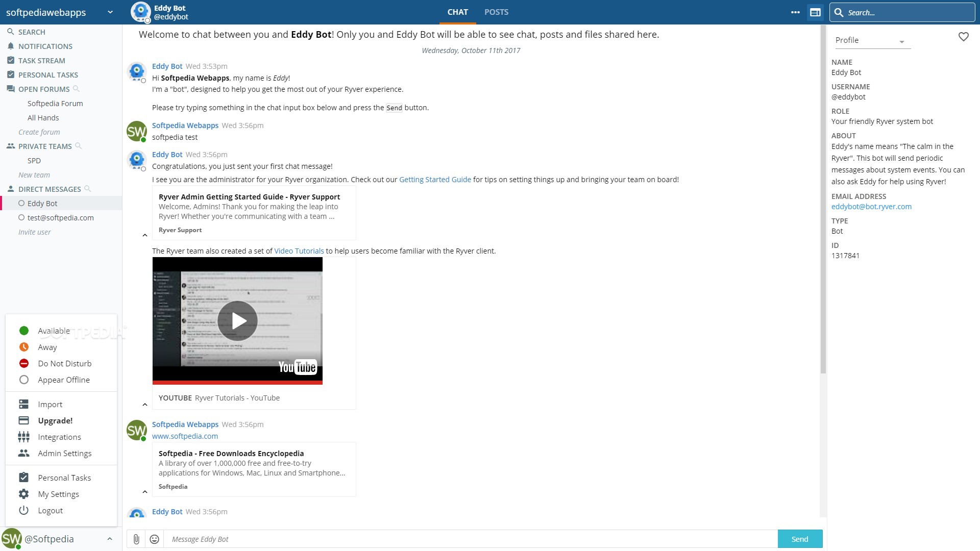The image size is (980, 551).
Task: Favorite Eddy Bot with heart icon
Action: [963, 37]
